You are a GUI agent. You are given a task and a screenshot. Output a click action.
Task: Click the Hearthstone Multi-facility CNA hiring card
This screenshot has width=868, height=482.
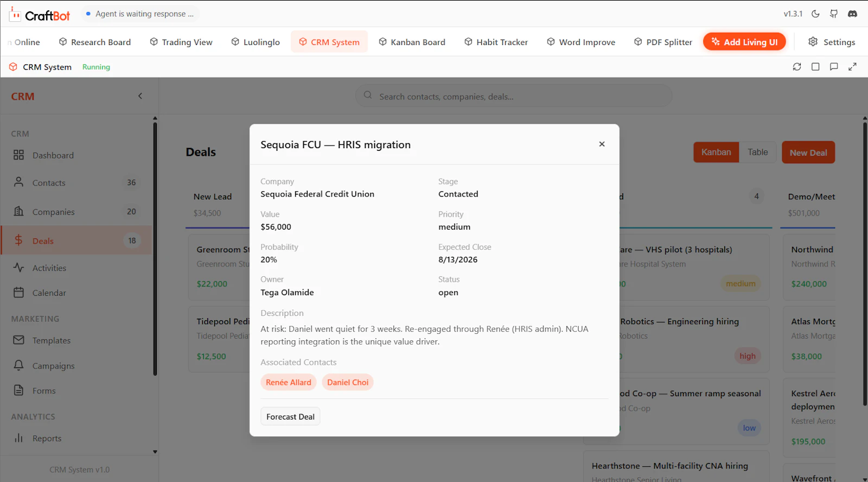point(676,467)
